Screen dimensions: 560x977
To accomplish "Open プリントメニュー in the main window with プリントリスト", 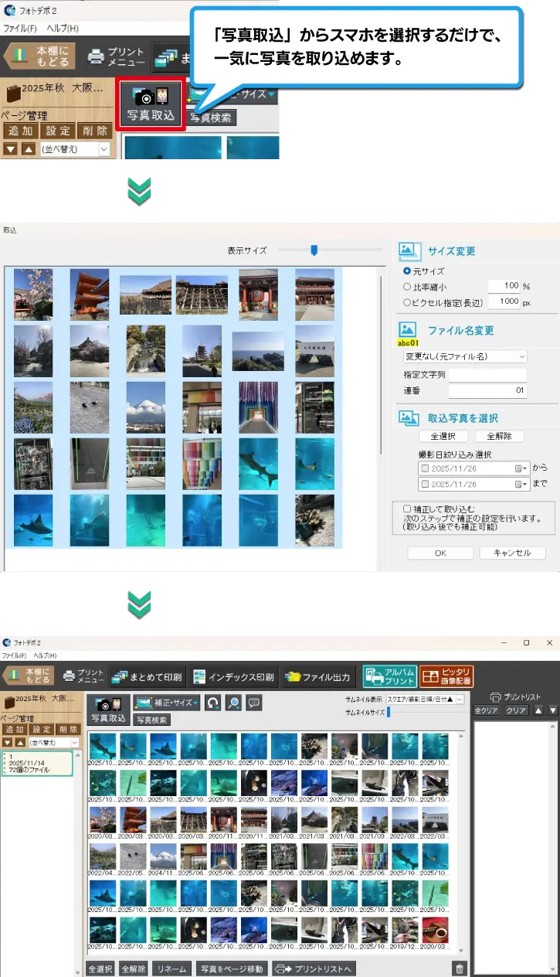I will point(83,676).
